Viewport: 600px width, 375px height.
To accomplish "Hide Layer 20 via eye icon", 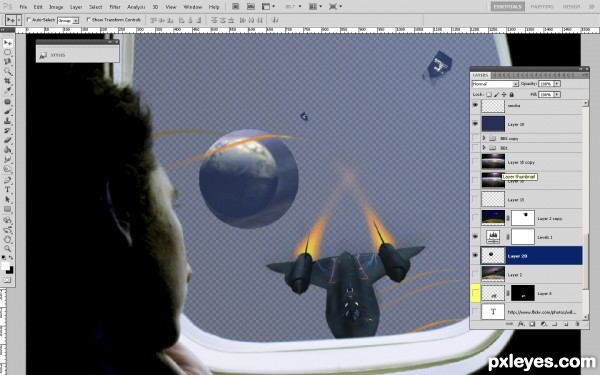I will pyautogui.click(x=475, y=256).
